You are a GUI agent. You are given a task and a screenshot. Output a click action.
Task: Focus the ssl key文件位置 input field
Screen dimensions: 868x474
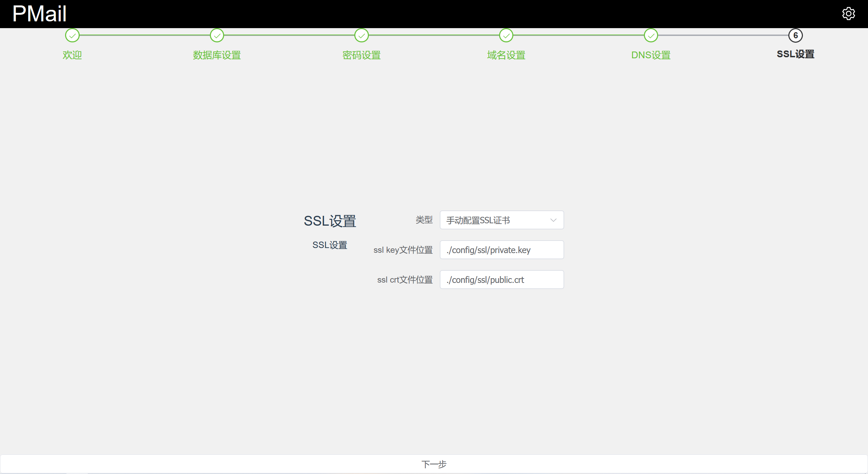point(502,250)
